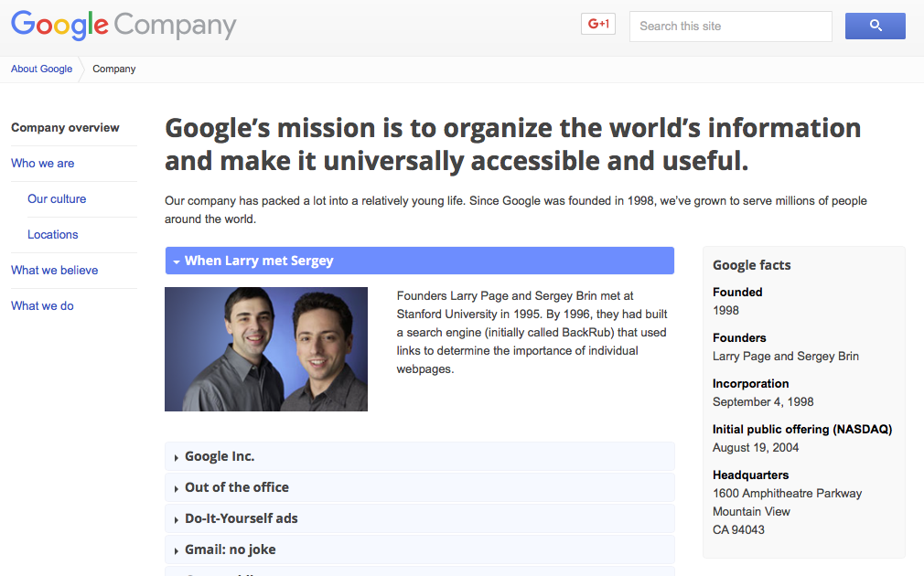Click the photo of Larry and Sergey
The height and width of the screenshot is (576, 924).
click(x=266, y=349)
